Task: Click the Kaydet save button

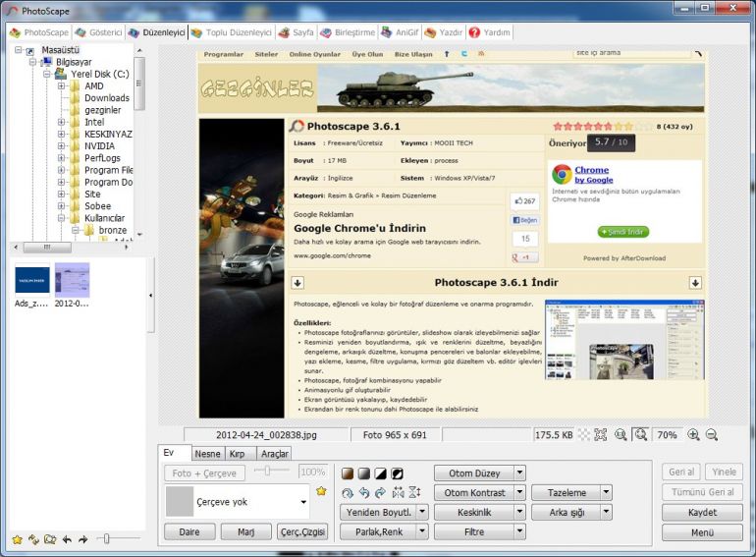Action: coord(702,512)
